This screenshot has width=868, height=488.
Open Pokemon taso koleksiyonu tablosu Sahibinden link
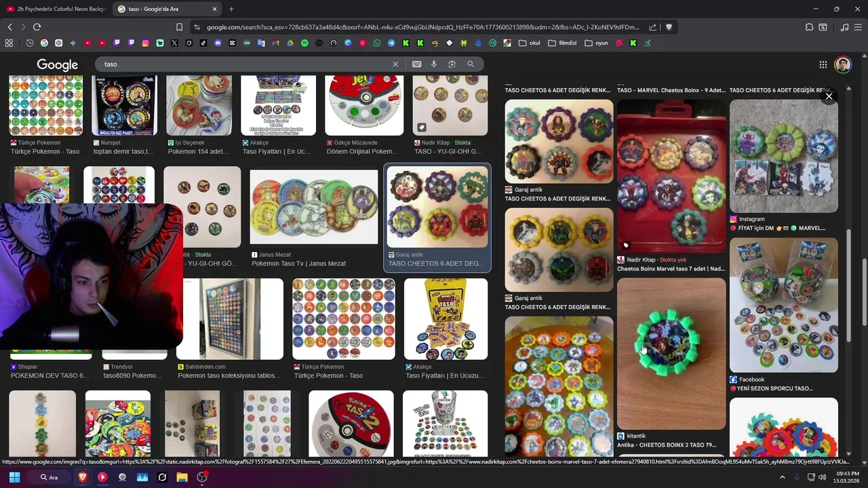(229, 375)
